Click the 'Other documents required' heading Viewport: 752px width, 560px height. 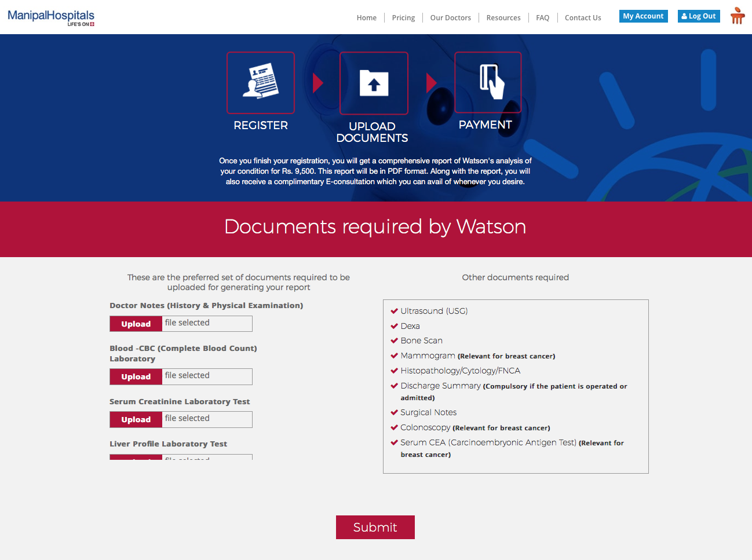coord(516,277)
